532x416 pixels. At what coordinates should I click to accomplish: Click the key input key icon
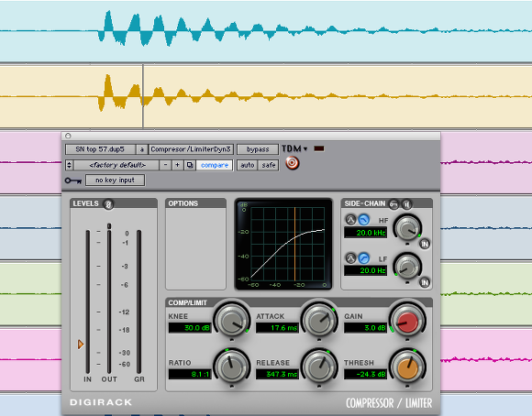pos(73,181)
